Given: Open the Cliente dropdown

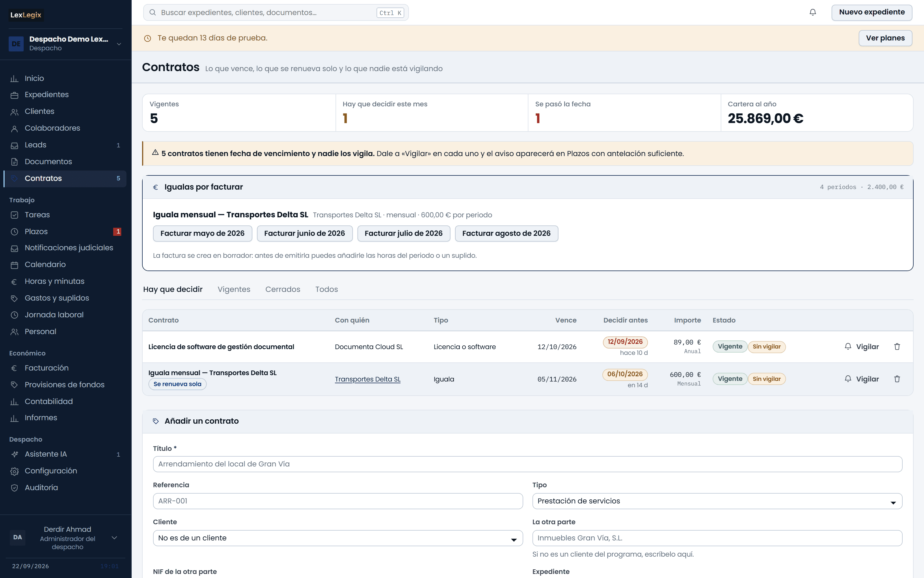Looking at the screenshot, I should 338,538.
